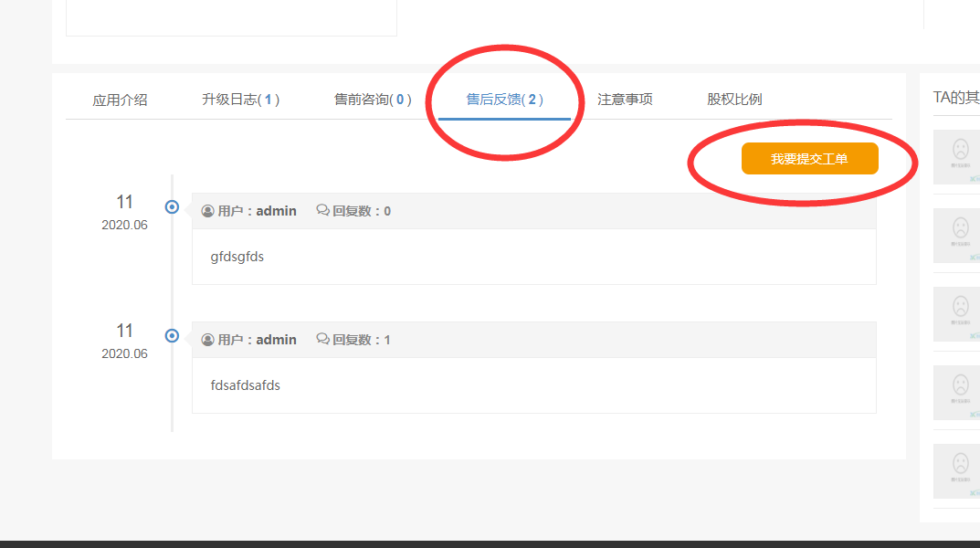980x548 pixels.
Task: Click the user avatar icon in fdsafdsafds feedback header
Action: pyautogui.click(x=207, y=340)
